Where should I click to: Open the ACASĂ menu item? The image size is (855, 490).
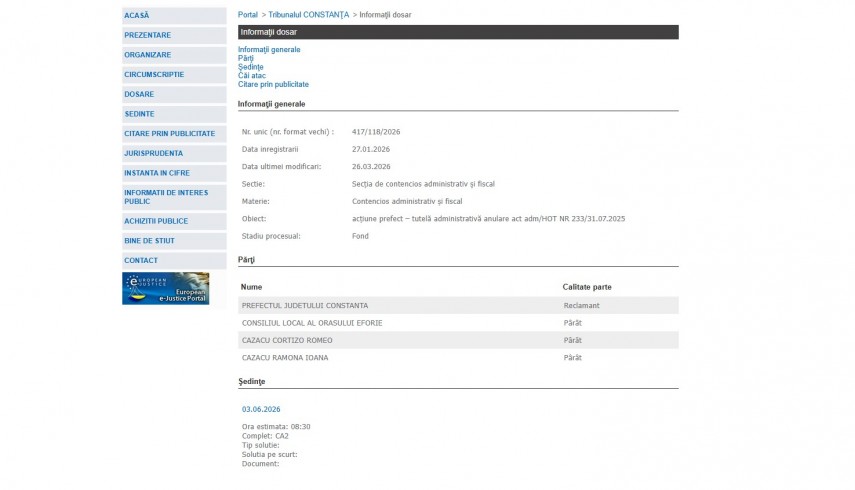137,16
